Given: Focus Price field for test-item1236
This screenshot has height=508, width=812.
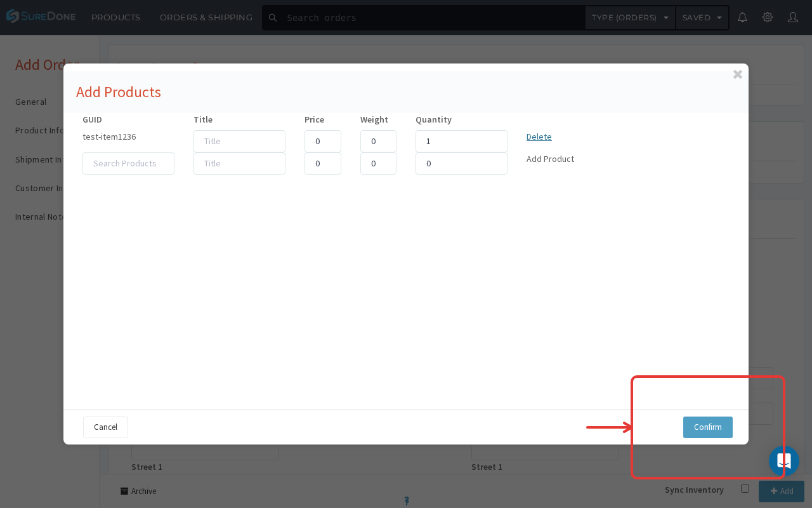Looking at the screenshot, I should click(323, 141).
